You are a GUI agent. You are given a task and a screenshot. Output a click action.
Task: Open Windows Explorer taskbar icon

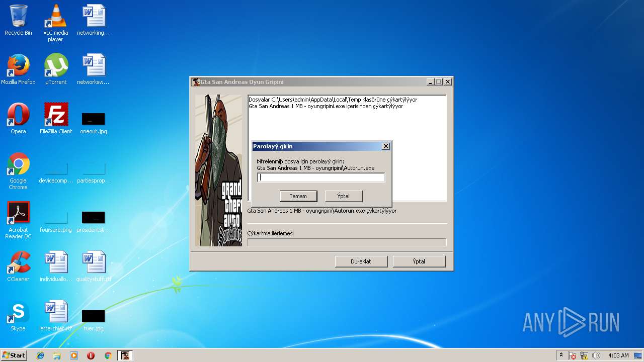(57, 355)
